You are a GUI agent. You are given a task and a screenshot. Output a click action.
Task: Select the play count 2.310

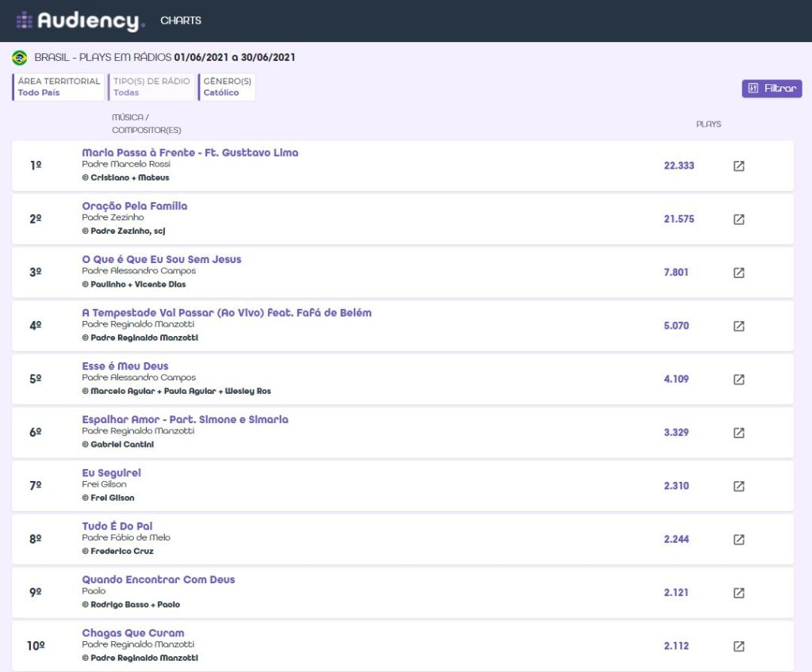coord(676,486)
